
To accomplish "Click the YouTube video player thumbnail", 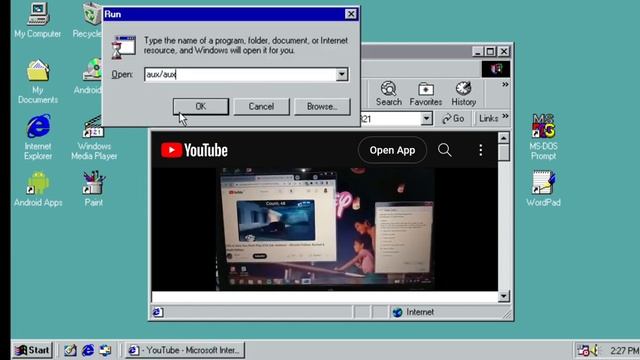I will pyautogui.click(x=325, y=229).
